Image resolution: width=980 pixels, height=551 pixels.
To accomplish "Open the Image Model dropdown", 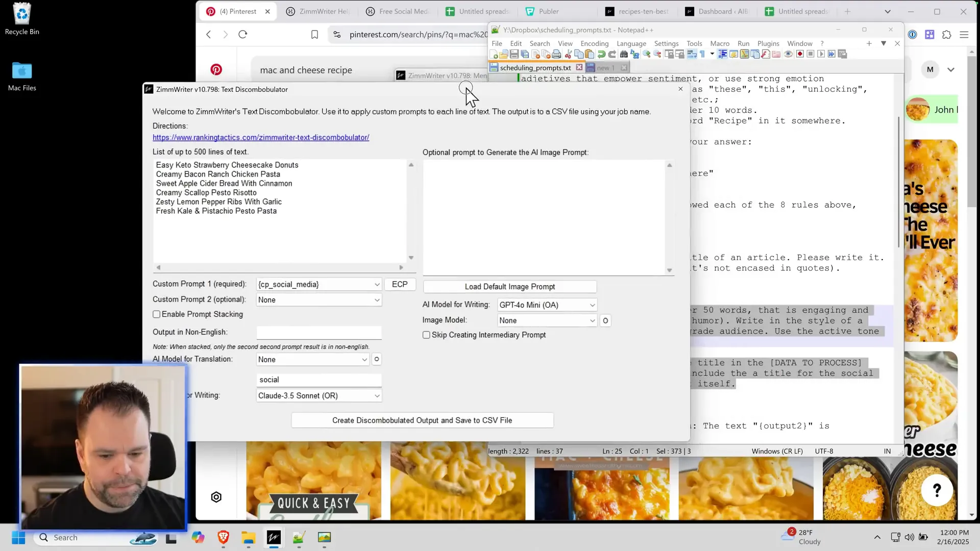I will [x=547, y=320].
